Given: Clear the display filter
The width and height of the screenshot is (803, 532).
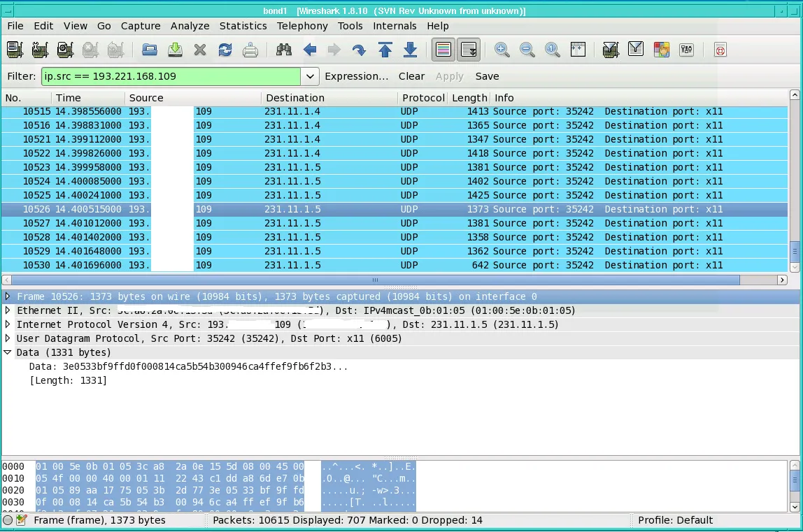Looking at the screenshot, I should [x=412, y=76].
